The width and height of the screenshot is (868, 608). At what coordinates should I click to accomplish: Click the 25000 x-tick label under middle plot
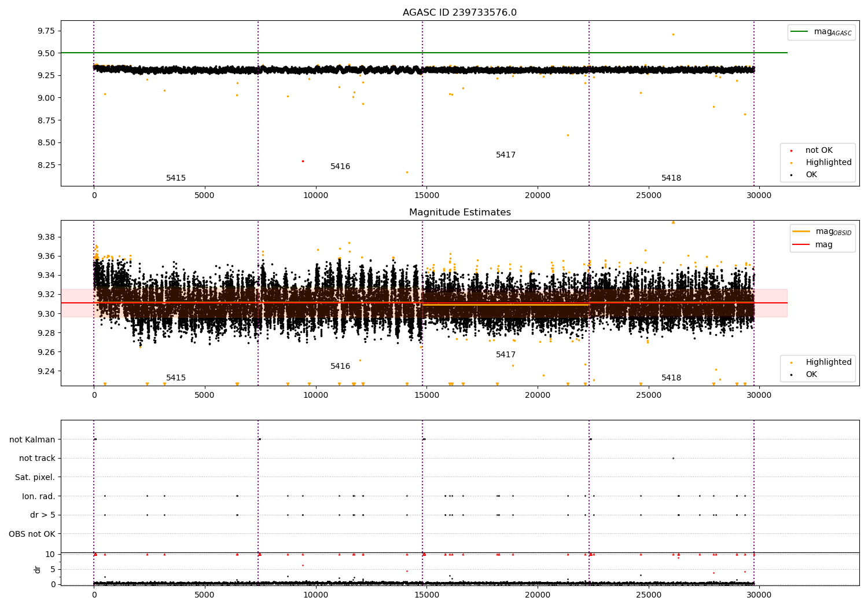pos(648,395)
